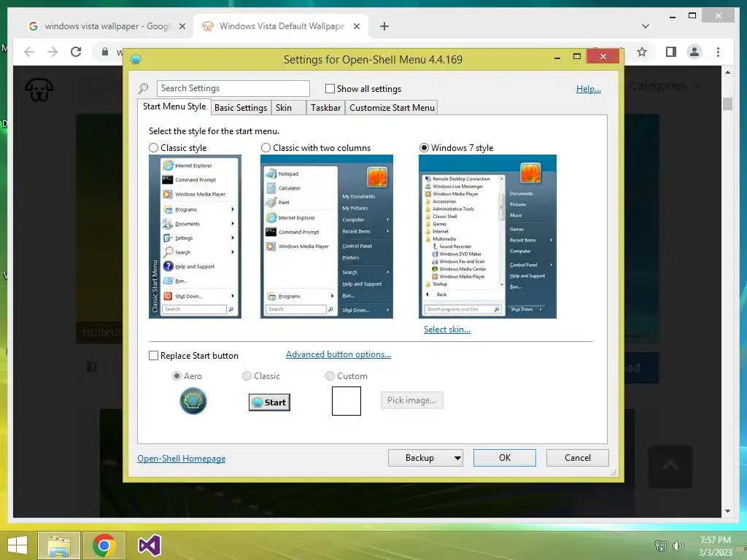Image resolution: width=747 pixels, height=560 pixels.
Task: Enable Show all settings checkbox
Action: (330, 88)
